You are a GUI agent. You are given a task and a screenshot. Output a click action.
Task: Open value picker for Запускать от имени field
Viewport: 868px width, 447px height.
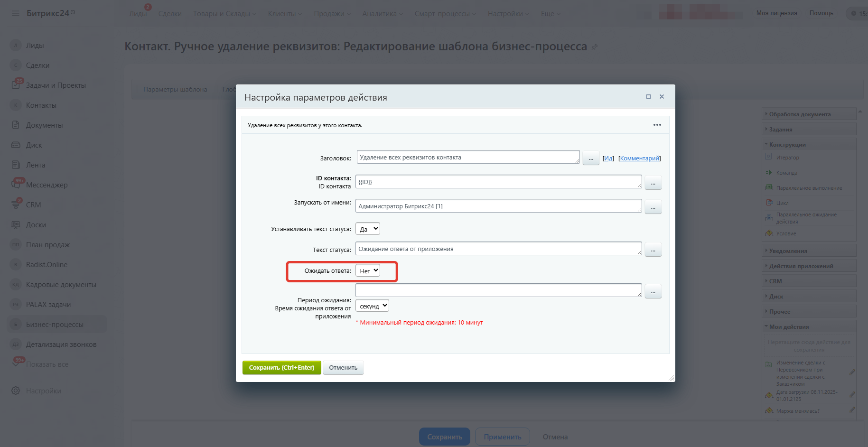[x=653, y=207]
